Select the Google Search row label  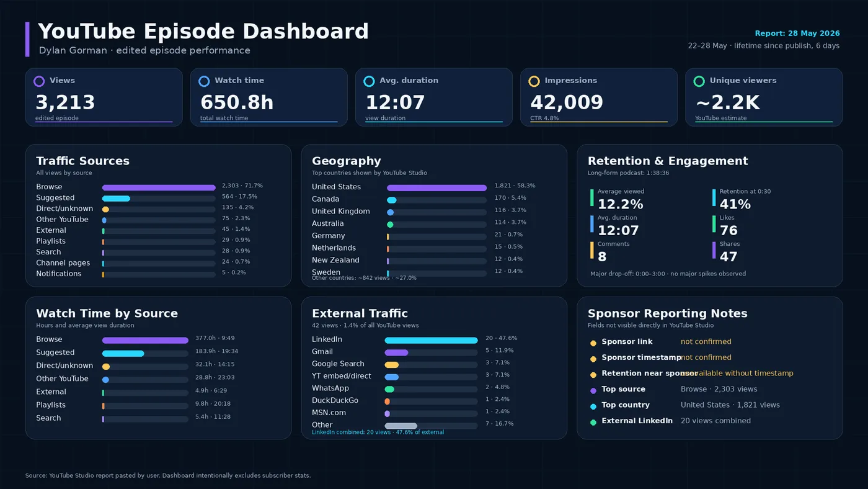338,364
